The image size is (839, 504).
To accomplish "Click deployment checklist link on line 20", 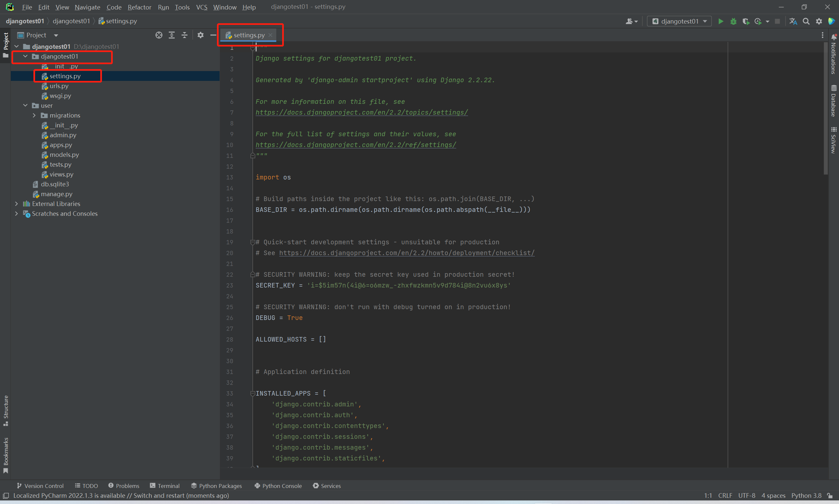I will [x=407, y=253].
